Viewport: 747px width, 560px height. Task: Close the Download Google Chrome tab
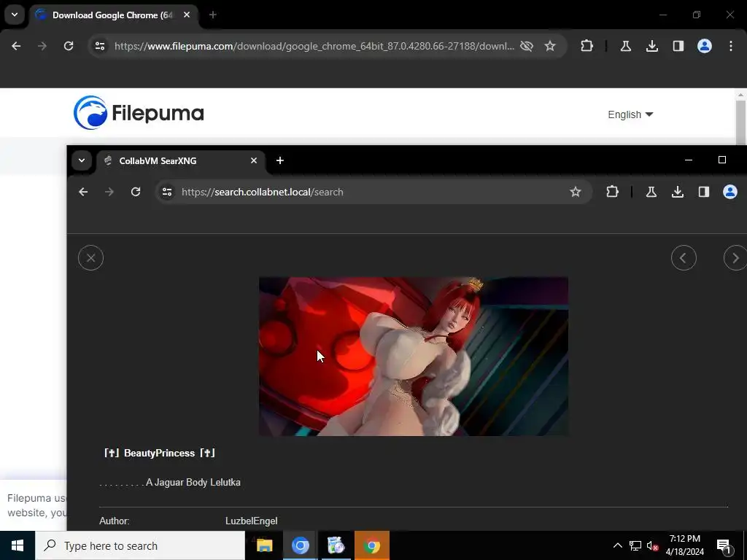point(187,15)
